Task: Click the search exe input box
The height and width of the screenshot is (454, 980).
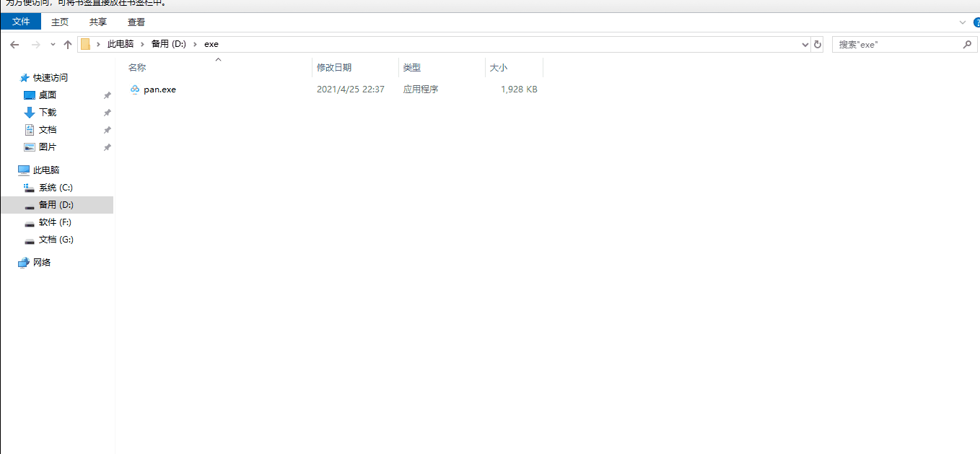Action: (898, 45)
